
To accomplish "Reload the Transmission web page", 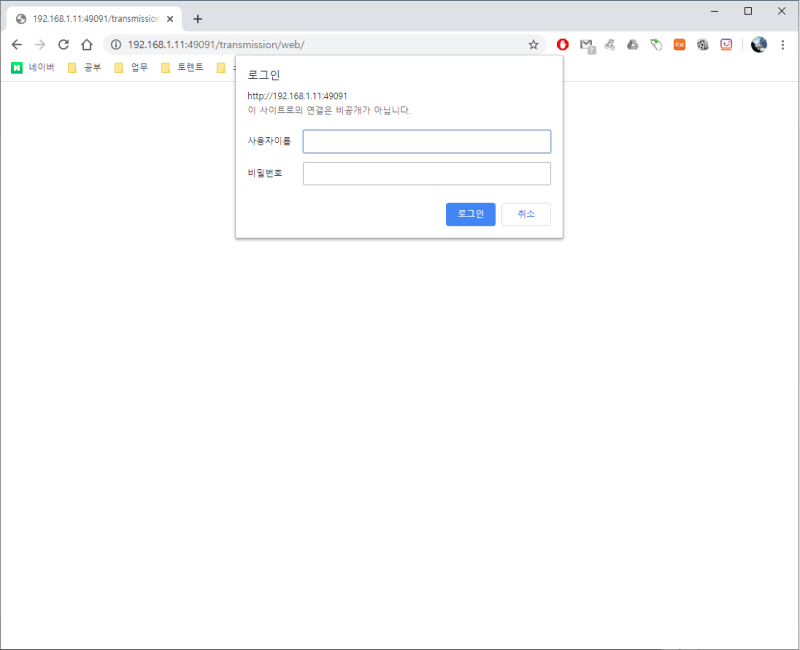I will [x=63, y=44].
